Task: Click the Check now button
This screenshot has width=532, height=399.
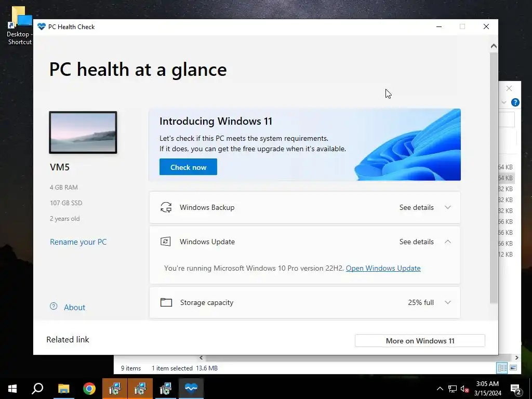Action: [188, 167]
